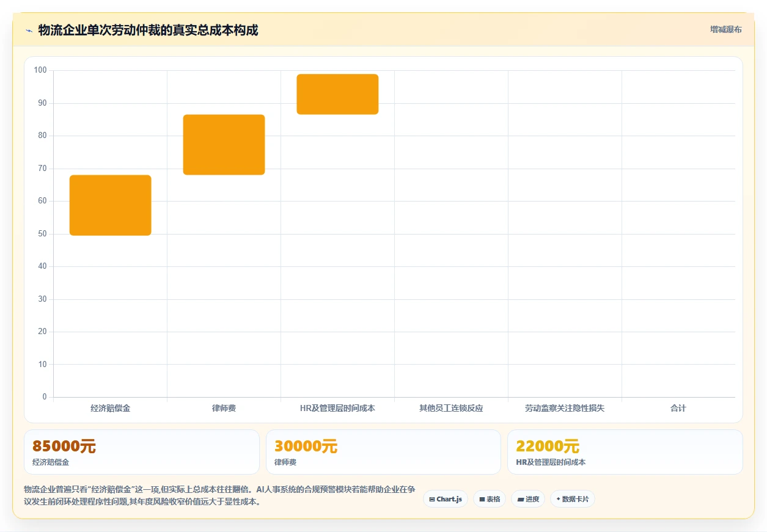Click the icon in the 进度 tag

[x=520, y=499]
